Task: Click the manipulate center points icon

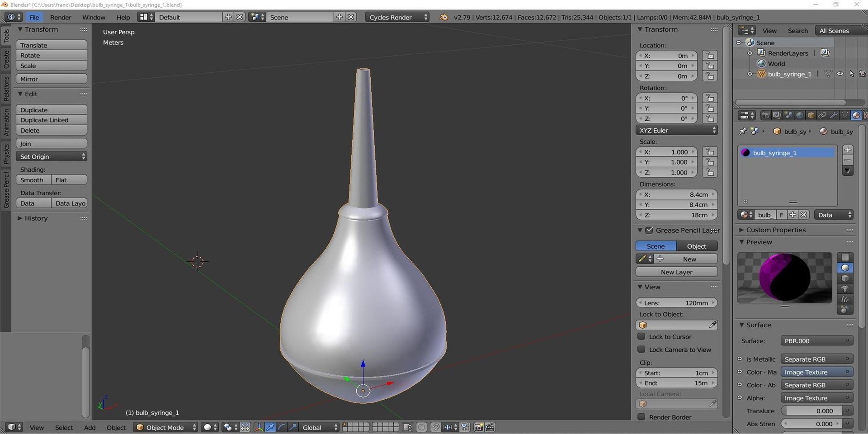Action: pyautogui.click(x=245, y=427)
